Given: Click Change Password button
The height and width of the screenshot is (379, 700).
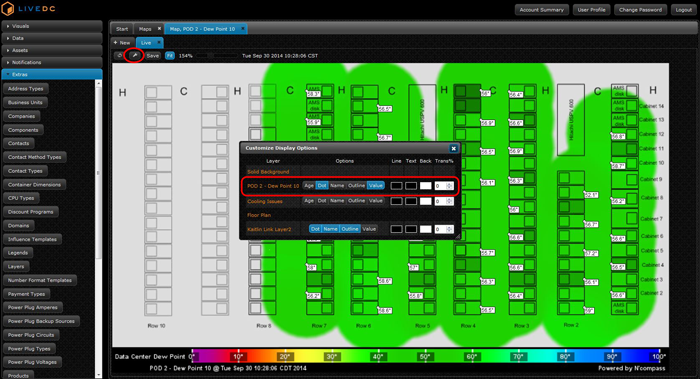Looking at the screenshot, I should [x=640, y=10].
